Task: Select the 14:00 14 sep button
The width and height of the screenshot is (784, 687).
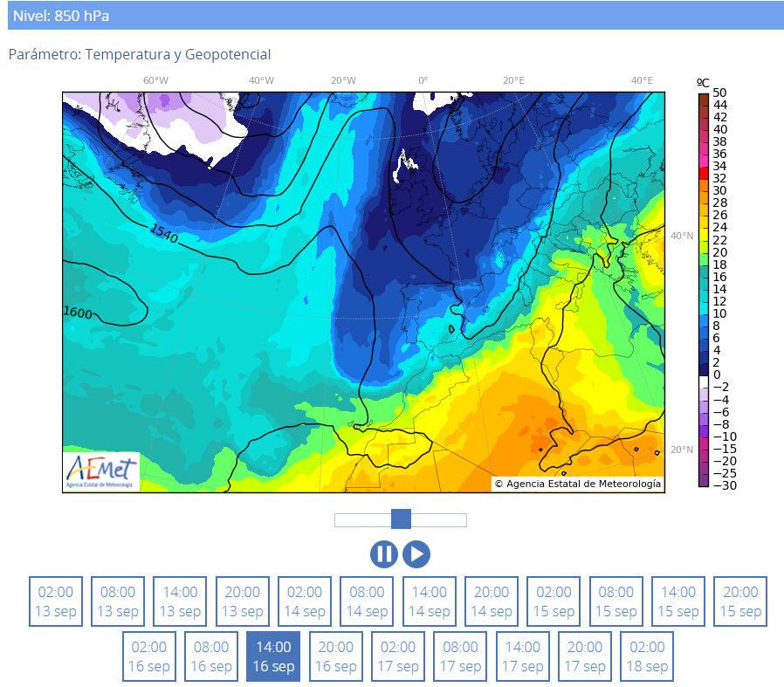Action: [430, 601]
